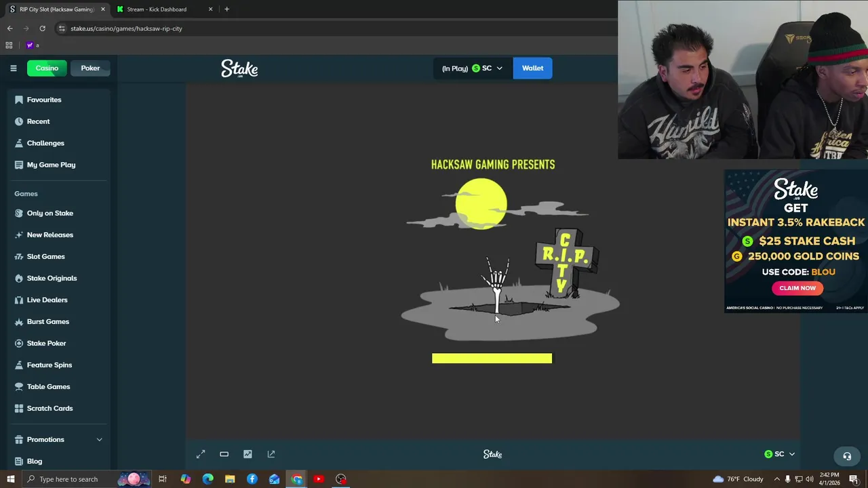Open the notification center icon
The image size is (868, 488).
tap(854, 479)
